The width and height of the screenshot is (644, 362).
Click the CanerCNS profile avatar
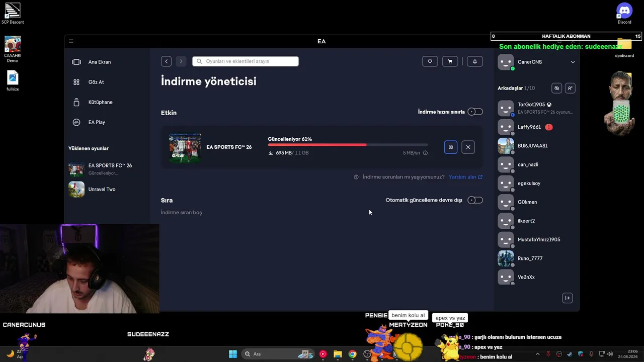pos(506,62)
